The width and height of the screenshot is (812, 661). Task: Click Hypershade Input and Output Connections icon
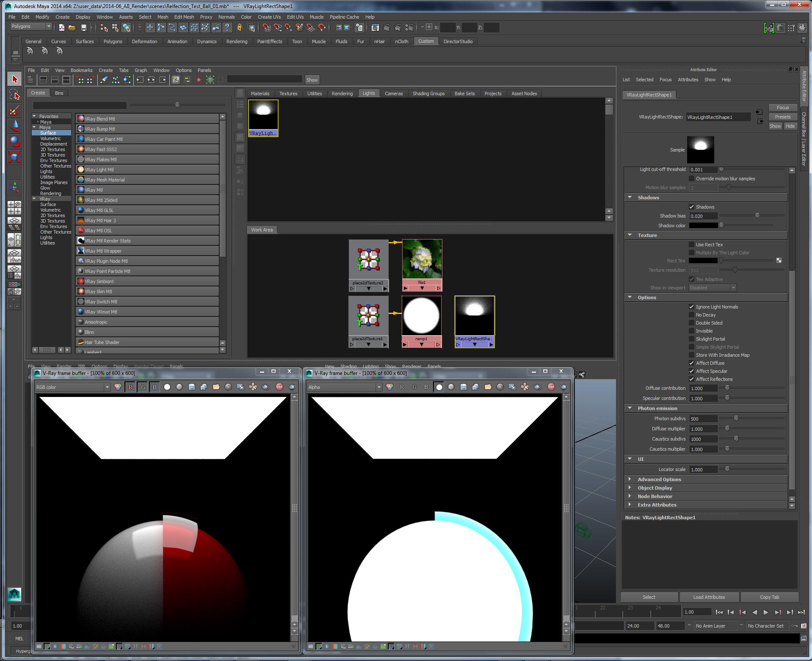click(x=151, y=80)
